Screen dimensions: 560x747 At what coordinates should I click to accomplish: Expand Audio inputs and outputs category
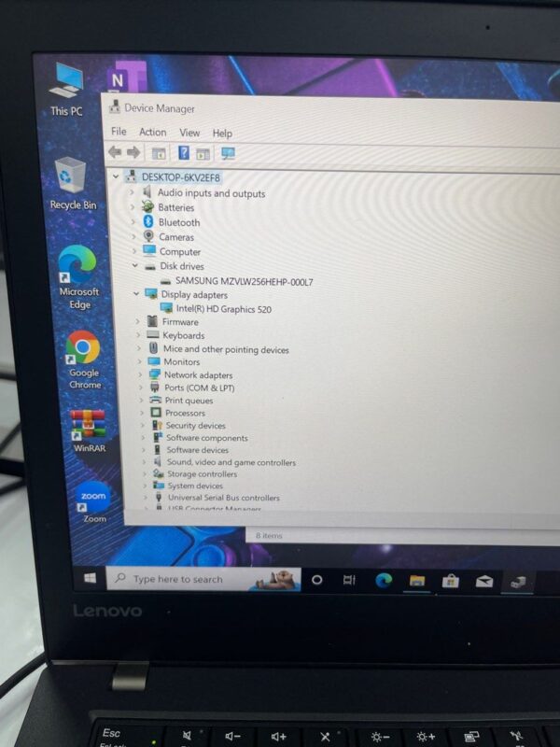point(132,192)
